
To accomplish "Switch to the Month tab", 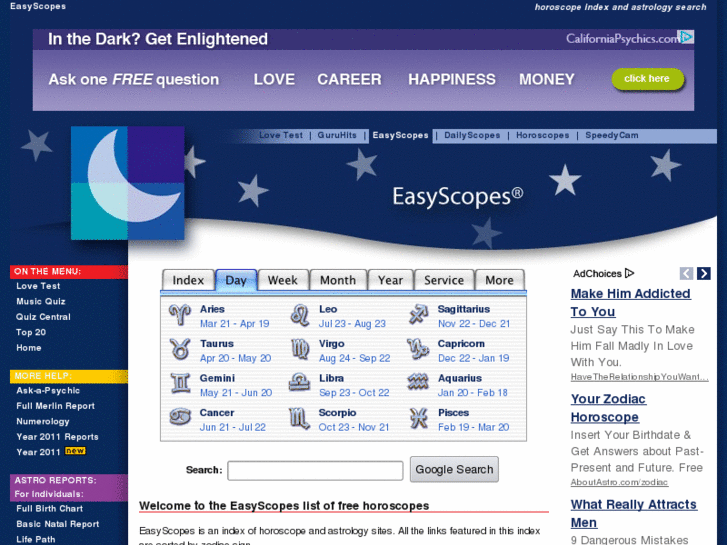I will click(338, 280).
